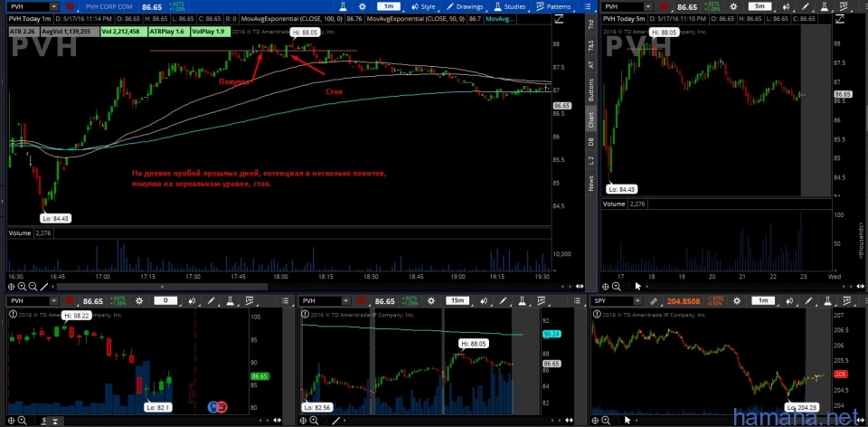Toggle price axis scale icon in main chart

point(559,19)
